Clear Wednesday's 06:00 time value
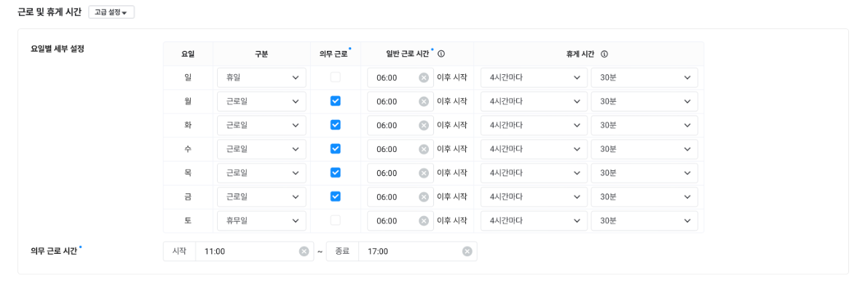This screenshot has width=868, height=291. click(424, 149)
